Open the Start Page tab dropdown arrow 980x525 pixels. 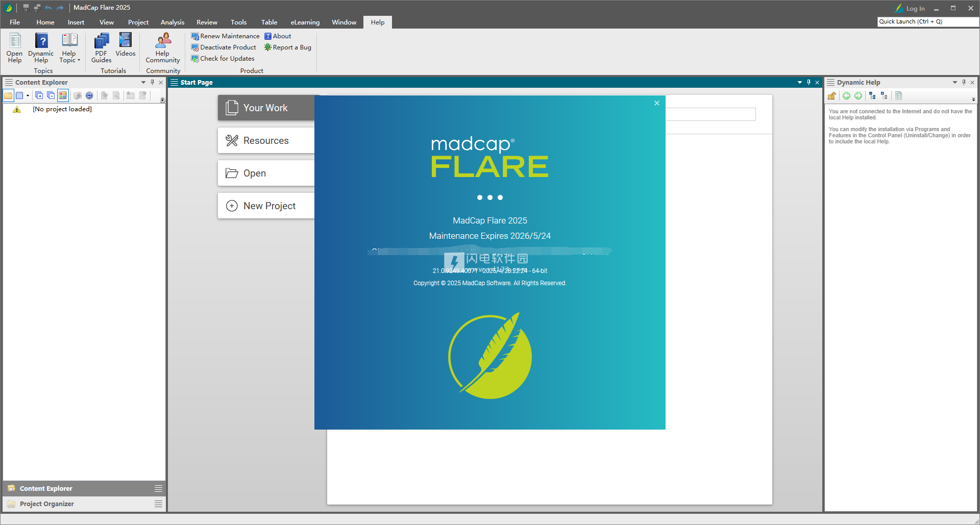800,82
